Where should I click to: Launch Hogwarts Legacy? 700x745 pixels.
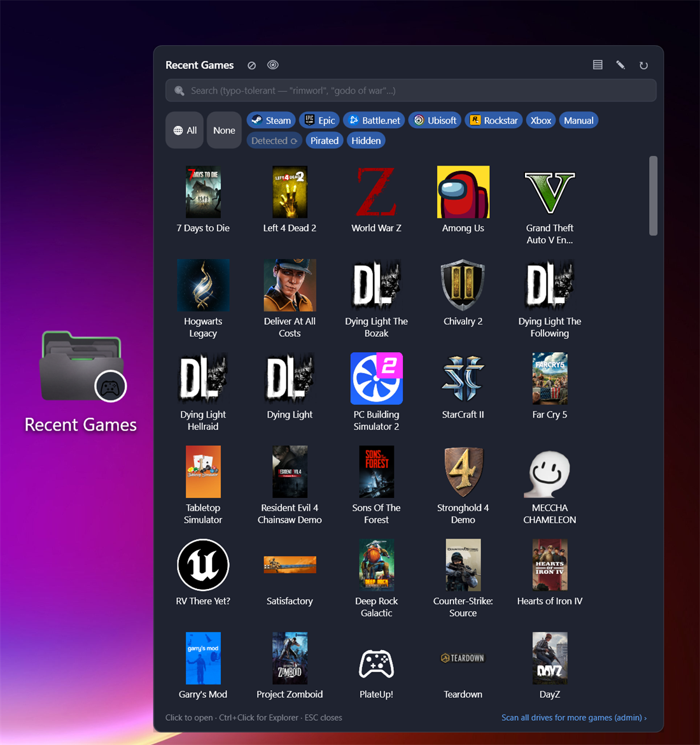coord(203,285)
